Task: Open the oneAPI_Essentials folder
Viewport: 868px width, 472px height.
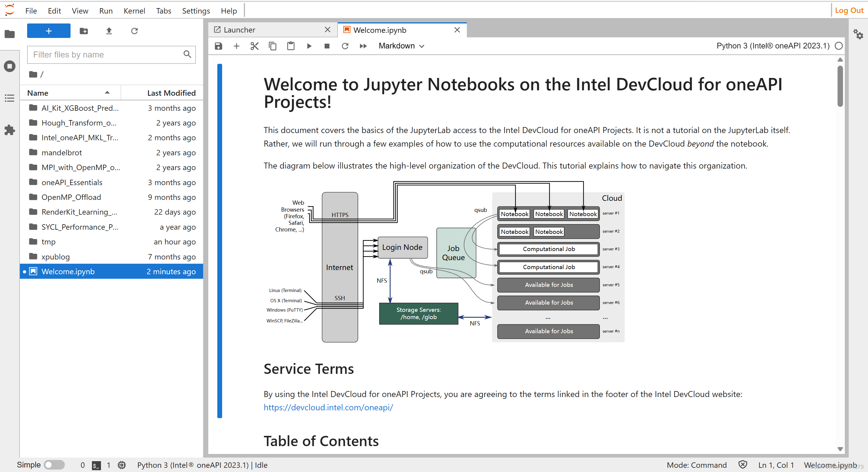Action: click(x=72, y=182)
